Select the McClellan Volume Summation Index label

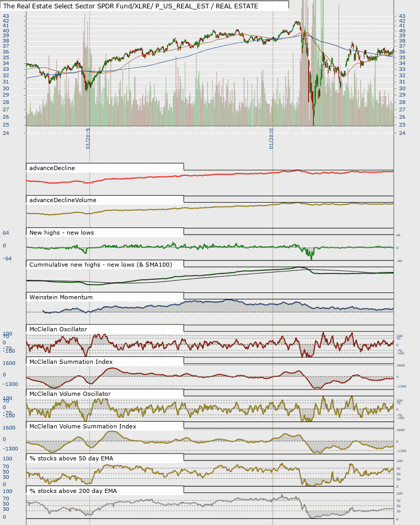(83, 426)
